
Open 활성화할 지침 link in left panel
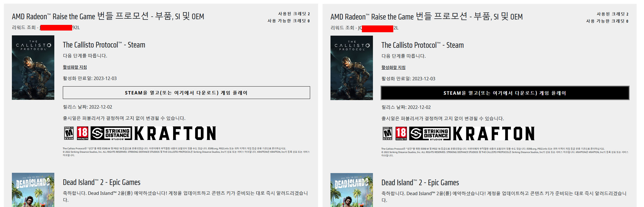(x=75, y=67)
